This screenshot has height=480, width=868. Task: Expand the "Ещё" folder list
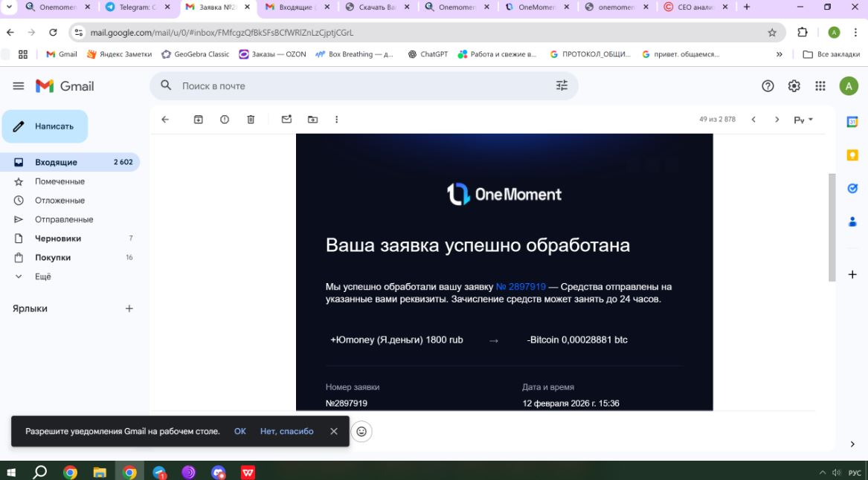point(43,276)
